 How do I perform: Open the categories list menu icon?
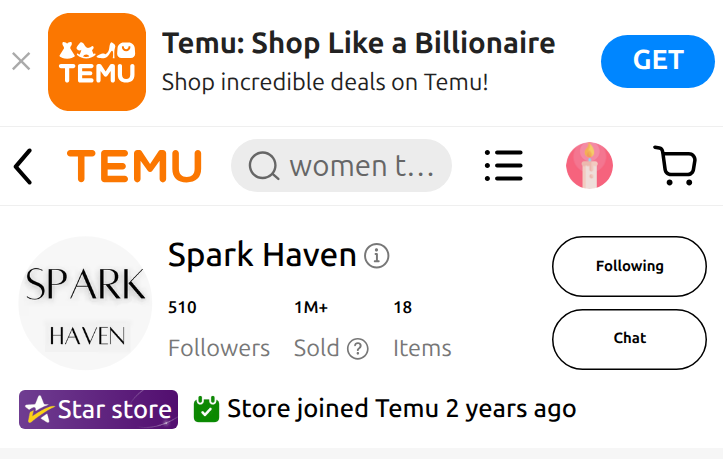(x=504, y=166)
